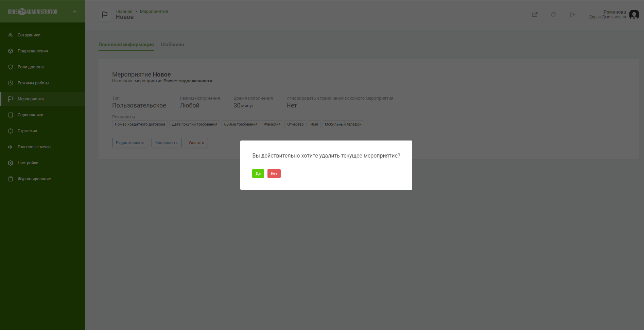Click the Номер кредитного договора tag

[140, 125]
